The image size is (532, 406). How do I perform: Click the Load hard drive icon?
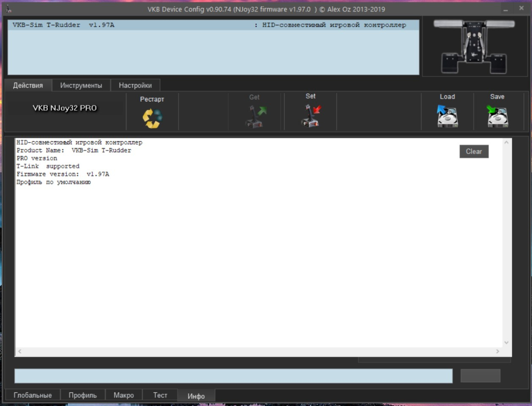coord(447,116)
